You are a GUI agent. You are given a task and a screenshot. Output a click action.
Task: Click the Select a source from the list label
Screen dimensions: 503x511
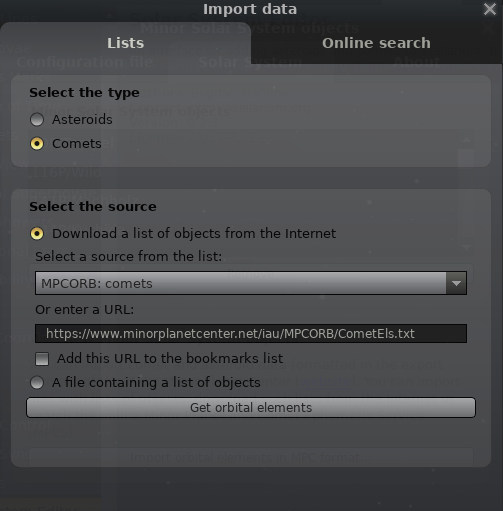[128, 257]
